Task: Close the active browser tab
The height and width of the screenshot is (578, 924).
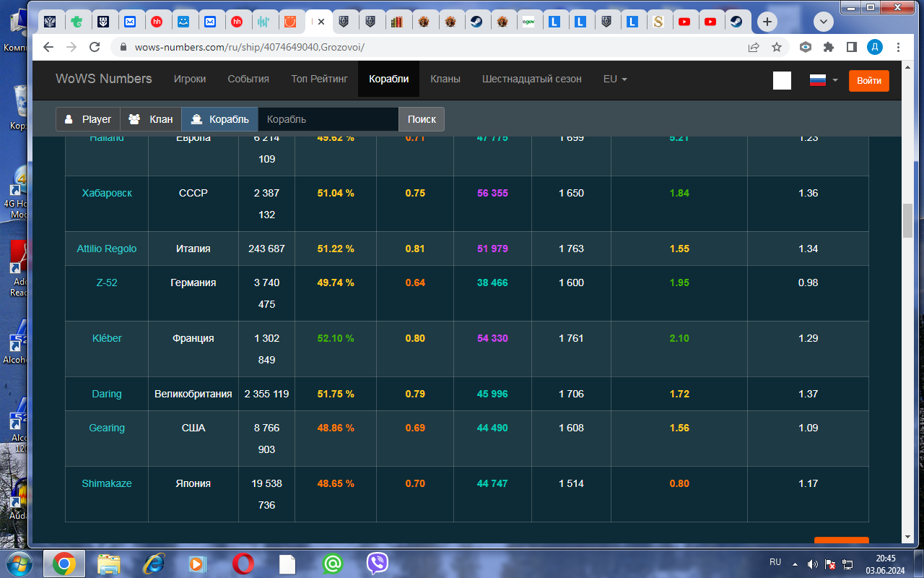Action: [x=321, y=22]
